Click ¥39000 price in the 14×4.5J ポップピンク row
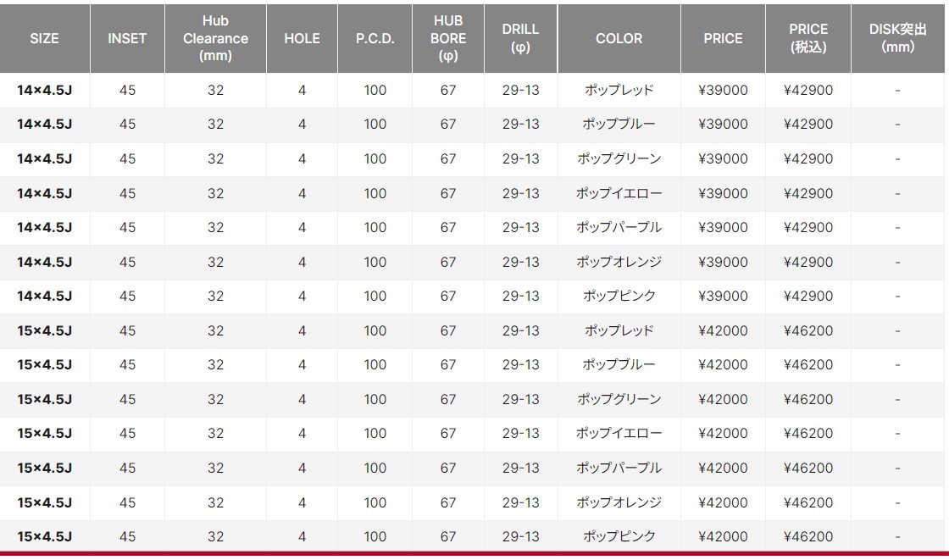 (723, 296)
